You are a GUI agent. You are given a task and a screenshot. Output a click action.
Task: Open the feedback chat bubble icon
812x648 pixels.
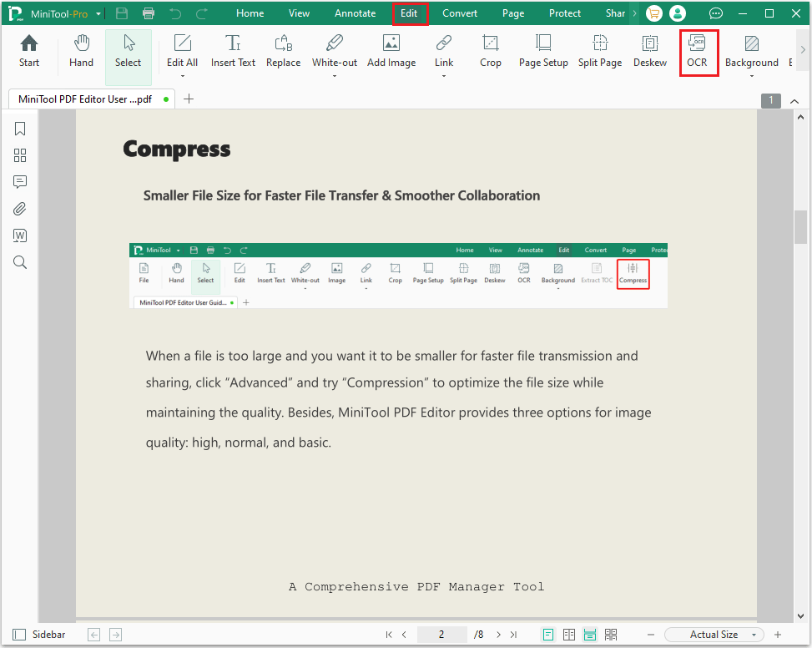716,13
